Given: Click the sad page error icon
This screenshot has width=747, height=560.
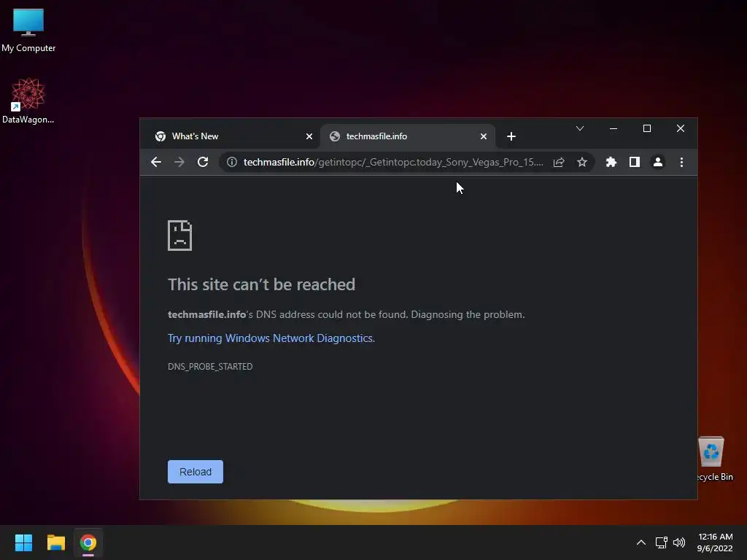Looking at the screenshot, I should 179,236.
